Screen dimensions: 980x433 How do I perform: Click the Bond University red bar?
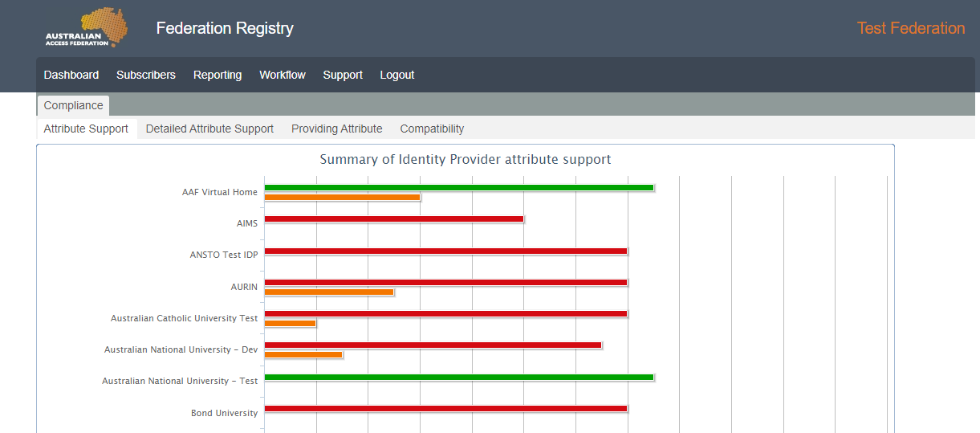[445, 408]
